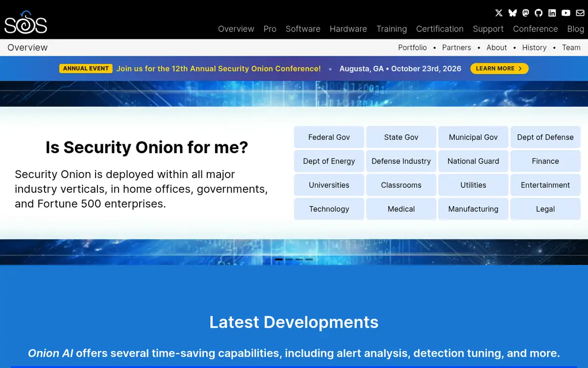The width and height of the screenshot is (588, 368).
Task: Go to the Partners sub-navigation link
Action: tap(457, 48)
